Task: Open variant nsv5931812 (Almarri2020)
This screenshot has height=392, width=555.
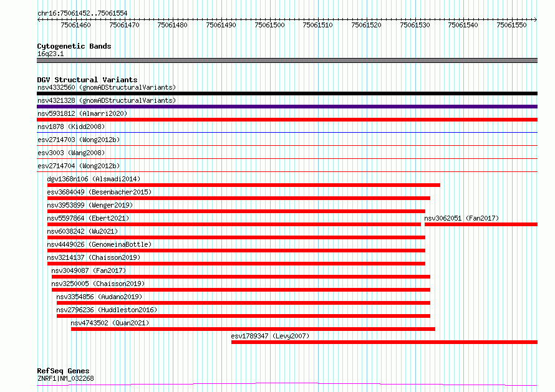Action: coord(82,113)
